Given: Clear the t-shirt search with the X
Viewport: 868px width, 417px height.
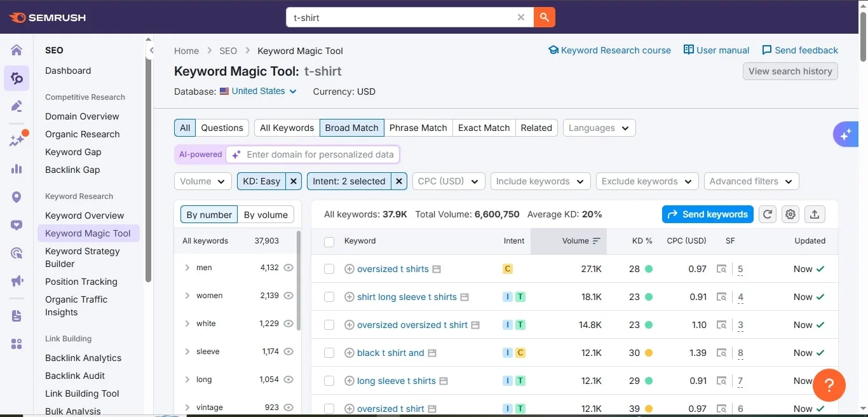Looking at the screenshot, I should click(521, 18).
